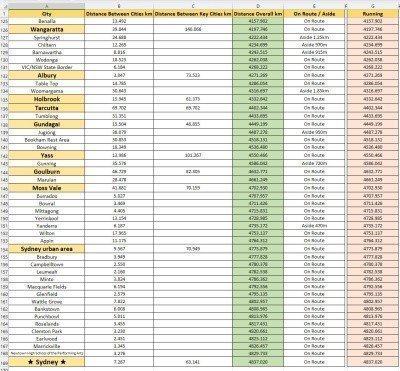Select the Newtown High School cell
This screenshot has width=400, height=371.
click(x=47, y=353)
